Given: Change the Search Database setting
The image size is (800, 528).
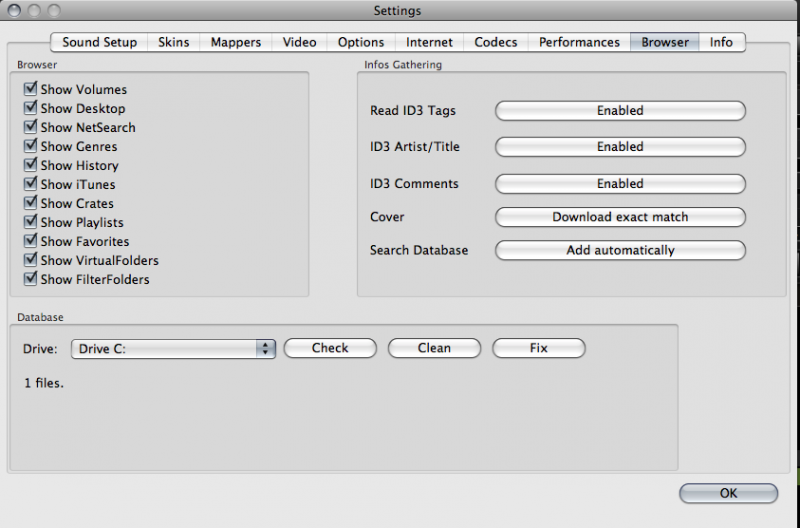Looking at the screenshot, I should (x=620, y=250).
